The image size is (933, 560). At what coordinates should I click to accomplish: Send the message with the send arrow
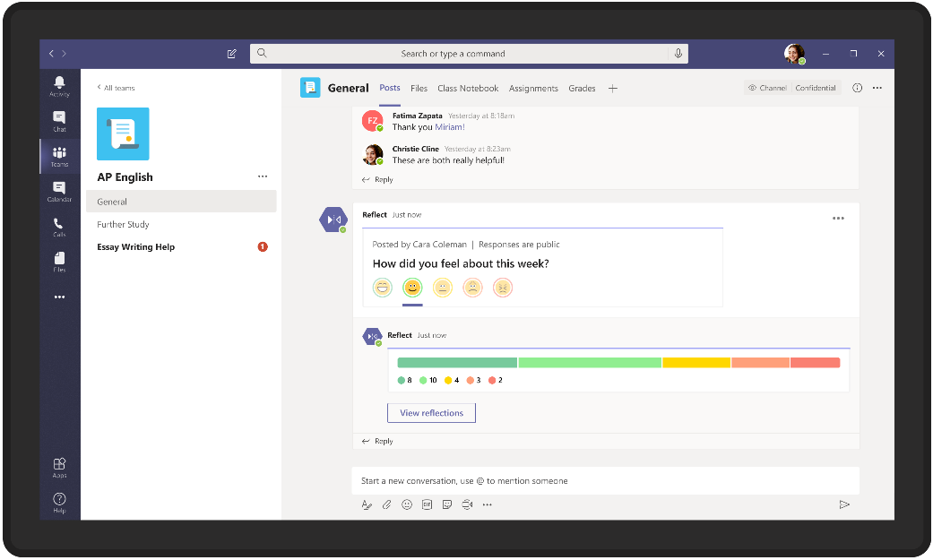[x=843, y=504]
